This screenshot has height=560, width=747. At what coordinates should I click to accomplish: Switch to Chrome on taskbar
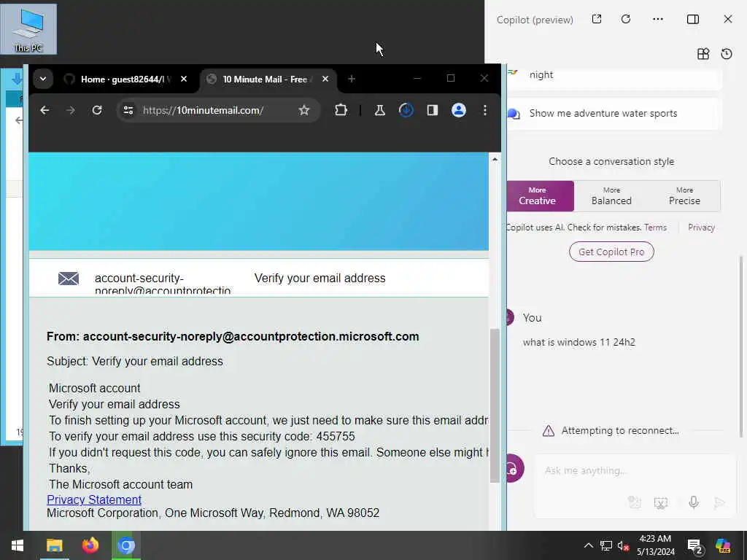click(x=126, y=545)
